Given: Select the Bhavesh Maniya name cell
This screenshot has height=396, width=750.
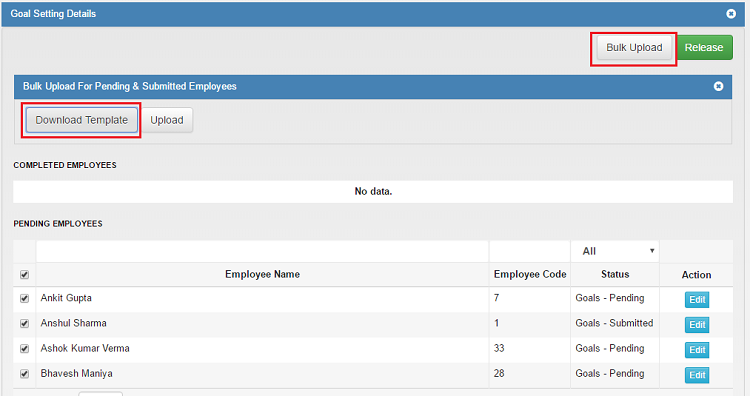Looking at the screenshot, I should pos(262,374).
